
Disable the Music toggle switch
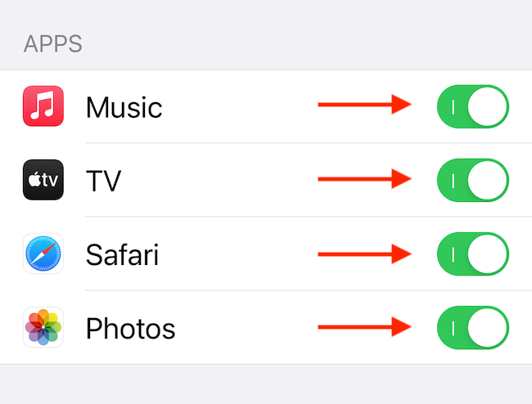pos(473,107)
